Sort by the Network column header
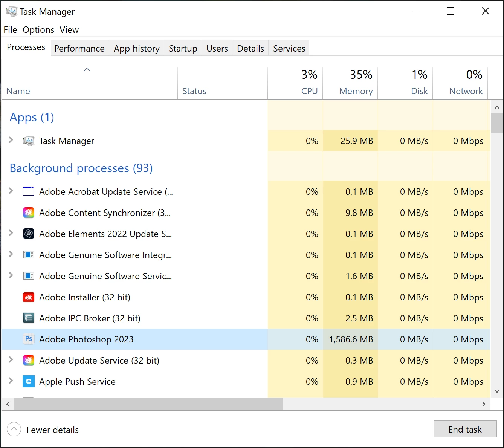504x448 pixels. pos(460,83)
